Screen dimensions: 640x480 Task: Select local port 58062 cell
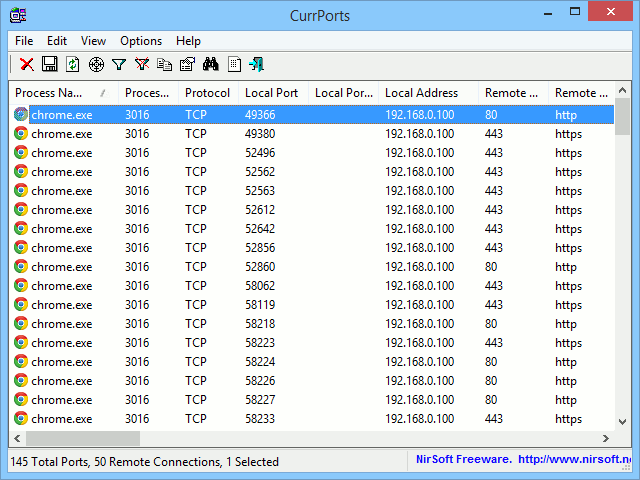260,286
